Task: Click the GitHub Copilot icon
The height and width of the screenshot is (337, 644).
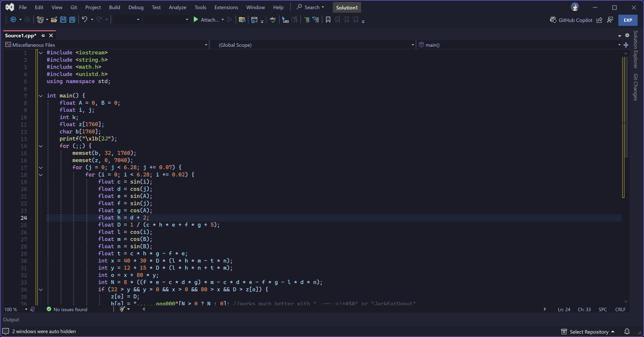Action: pos(553,20)
